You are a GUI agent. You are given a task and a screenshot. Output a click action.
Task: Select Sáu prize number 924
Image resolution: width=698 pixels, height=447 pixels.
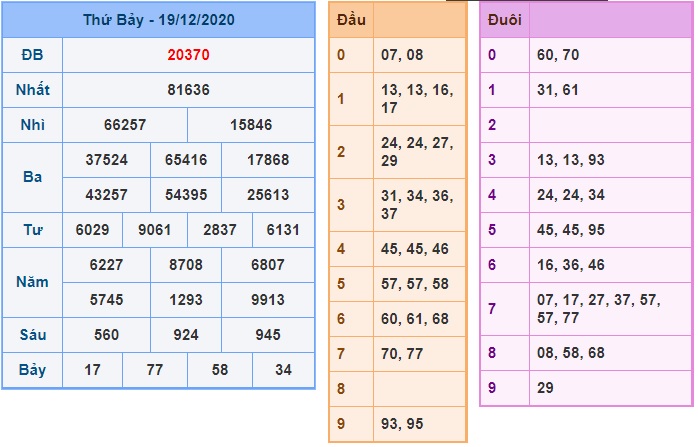point(186,335)
